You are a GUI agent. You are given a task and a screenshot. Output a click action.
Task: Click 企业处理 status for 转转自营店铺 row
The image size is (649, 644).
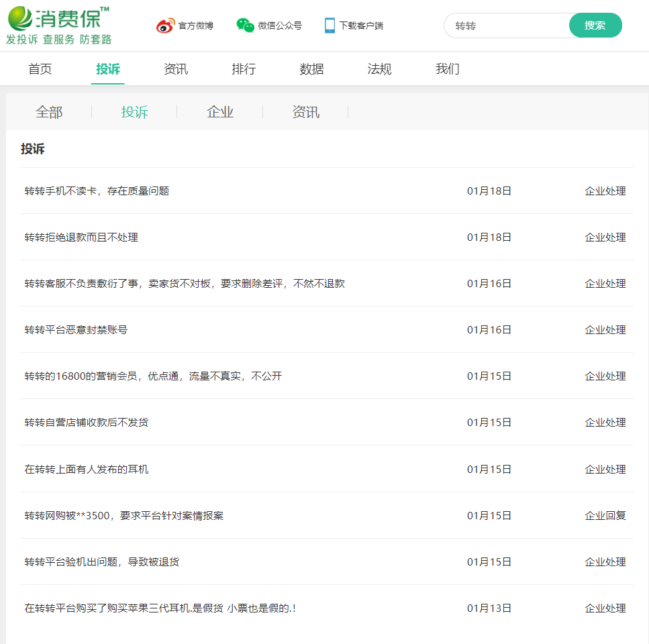605,423
